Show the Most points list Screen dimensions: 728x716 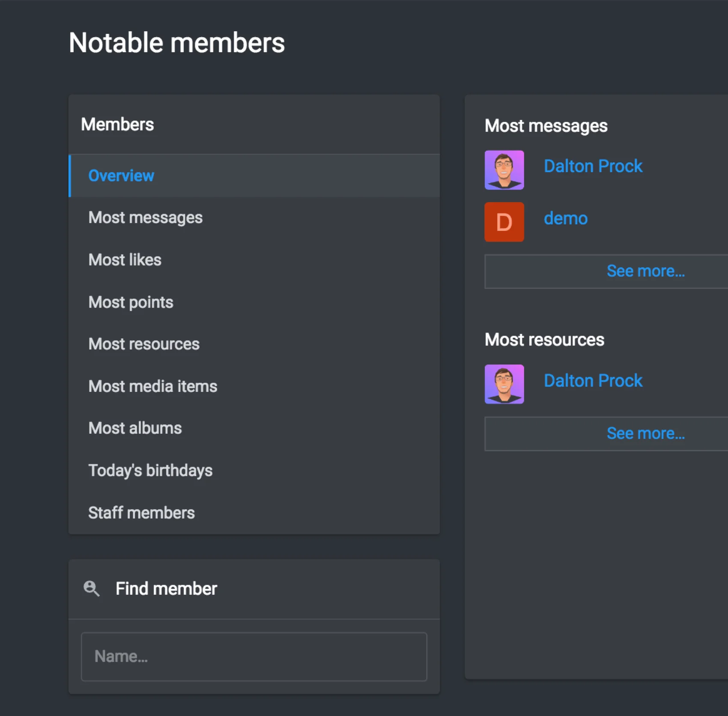pos(131,302)
